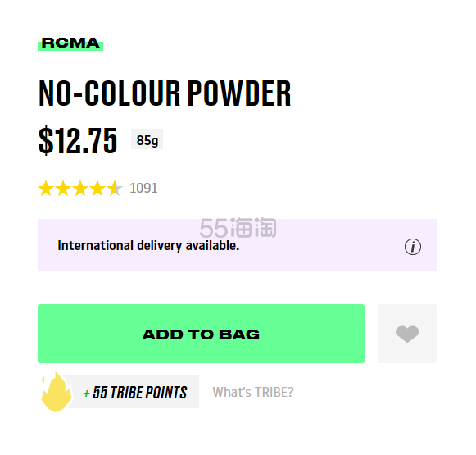Select the 85g size option
476x455 pixels.
[147, 139]
